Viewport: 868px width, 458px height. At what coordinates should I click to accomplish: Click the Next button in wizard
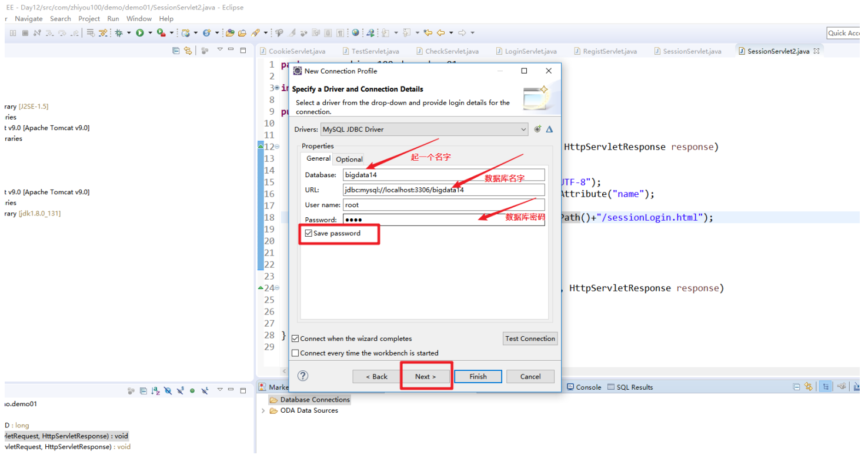pos(425,376)
